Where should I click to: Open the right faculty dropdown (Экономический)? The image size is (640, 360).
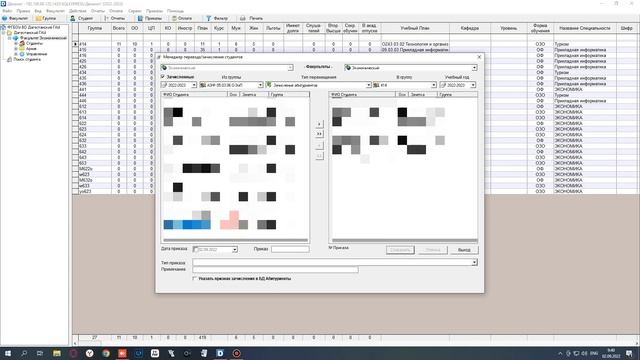[x=474, y=68]
